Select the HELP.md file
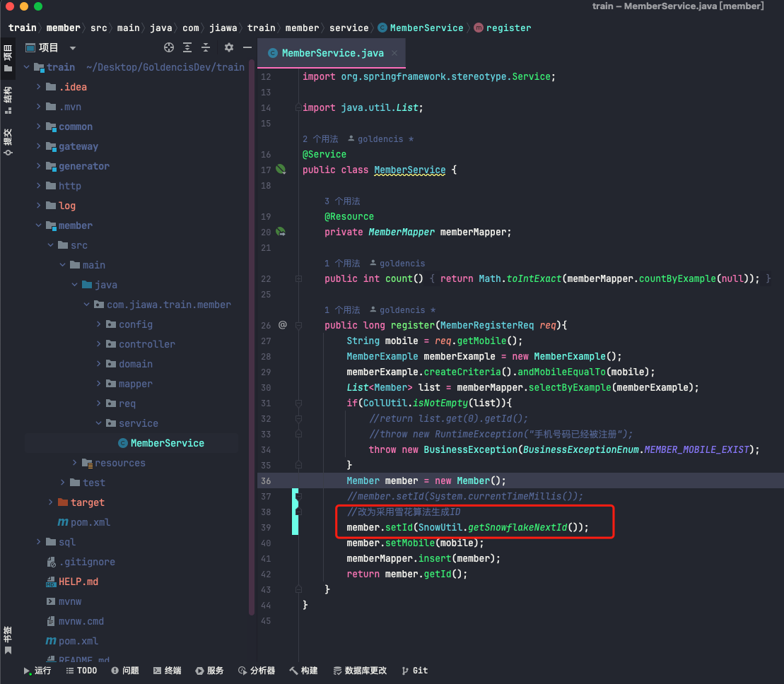 tap(73, 582)
